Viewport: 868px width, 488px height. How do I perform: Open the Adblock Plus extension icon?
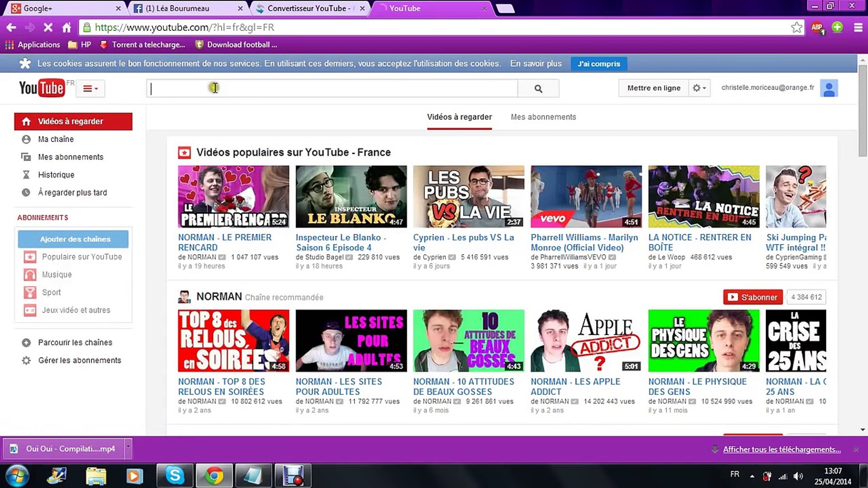(817, 28)
